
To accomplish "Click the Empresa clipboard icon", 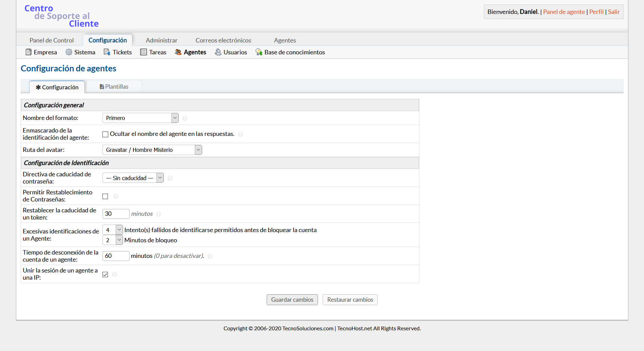I will 29,52.
